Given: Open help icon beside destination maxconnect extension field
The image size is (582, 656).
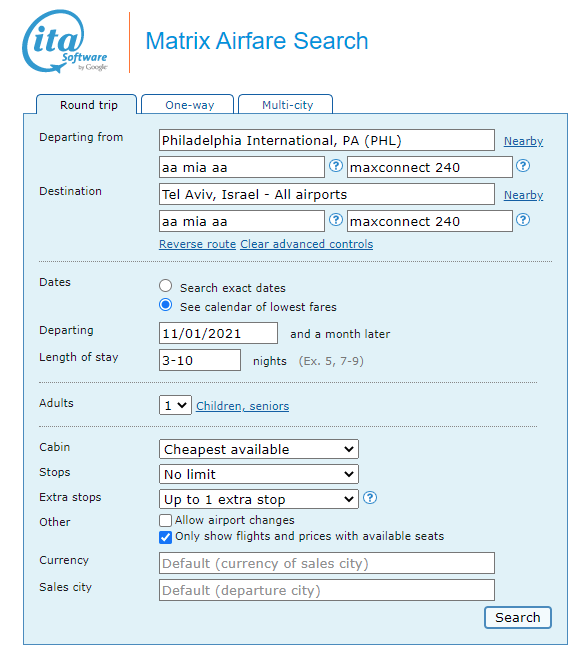Looking at the screenshot, I should [x=523, y=220].
